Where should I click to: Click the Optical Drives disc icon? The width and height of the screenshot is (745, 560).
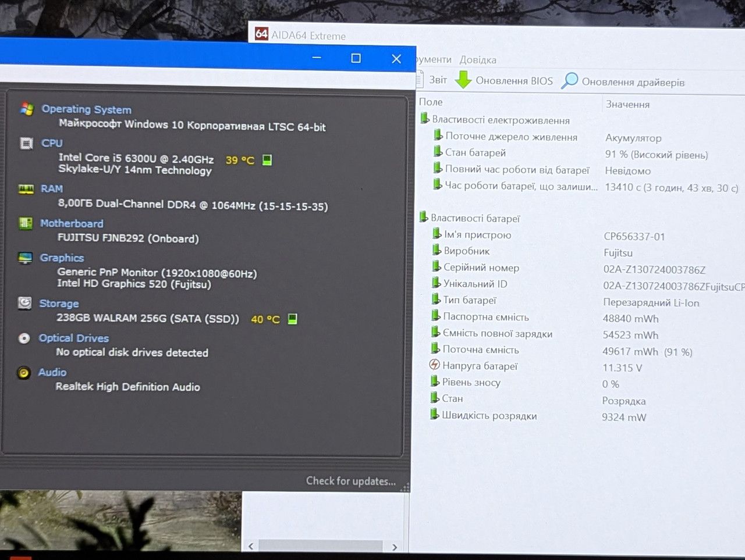(x=24, y=338)
